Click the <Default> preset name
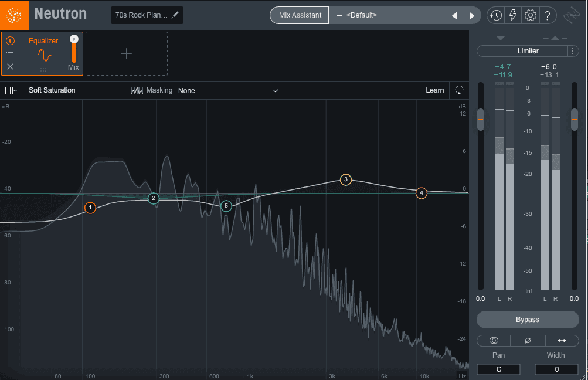The image size is (588, 380). pyautogui.click(x=362, y=15)
